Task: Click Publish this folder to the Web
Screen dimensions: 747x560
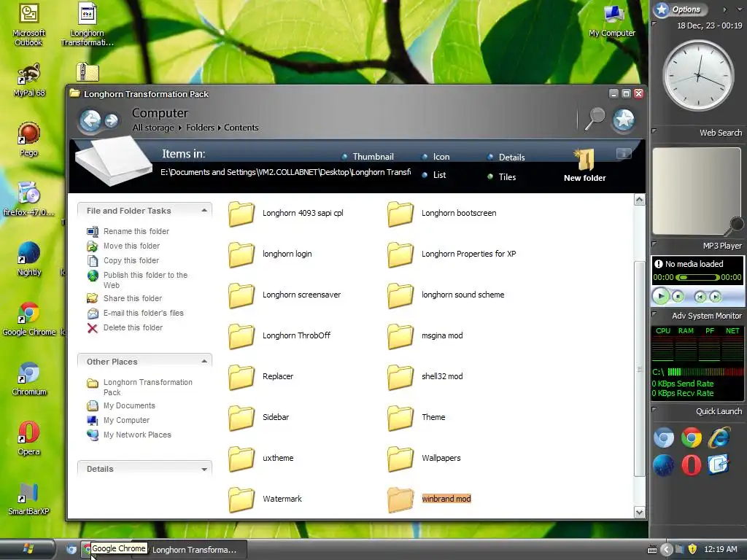Action: [137, 280]
